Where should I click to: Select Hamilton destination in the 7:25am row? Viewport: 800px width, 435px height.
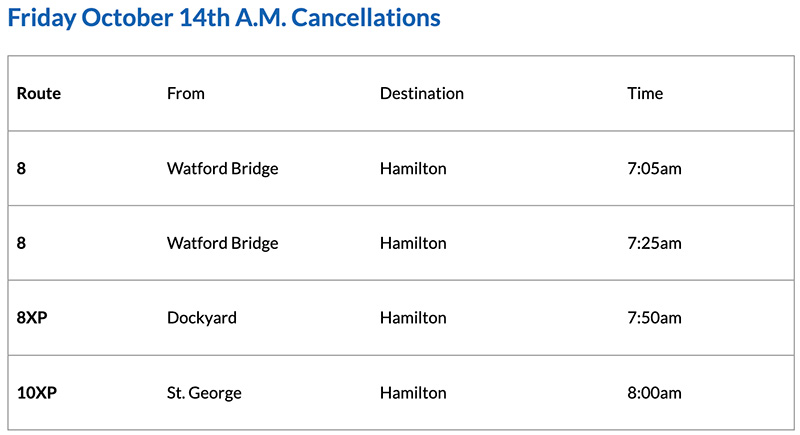(413, 243)
